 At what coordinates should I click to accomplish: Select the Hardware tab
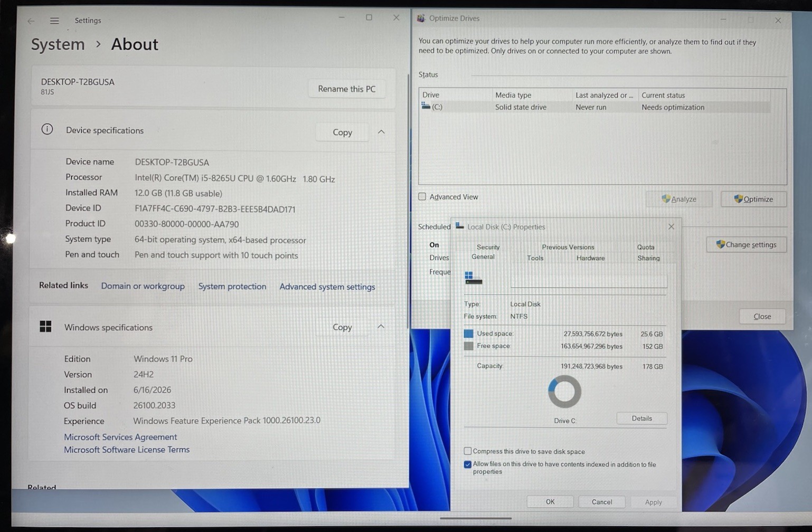pyautogui.click(x=591, y=258)
